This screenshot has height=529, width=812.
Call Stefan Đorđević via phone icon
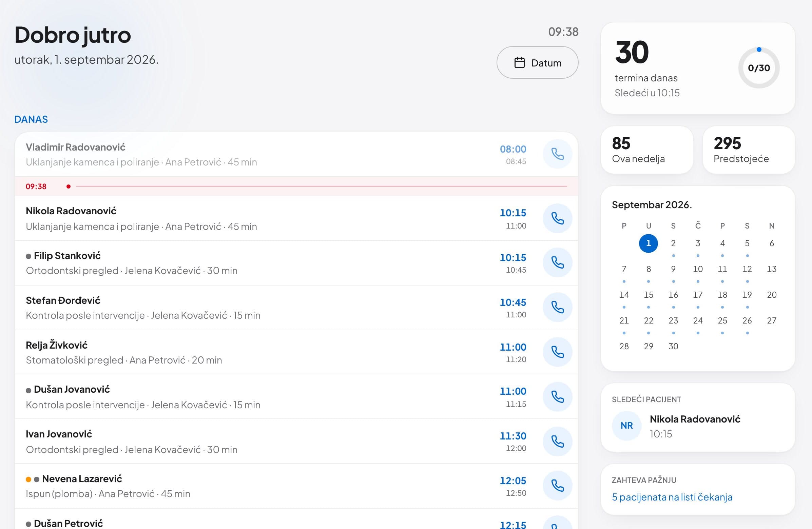tap(557, 307)
